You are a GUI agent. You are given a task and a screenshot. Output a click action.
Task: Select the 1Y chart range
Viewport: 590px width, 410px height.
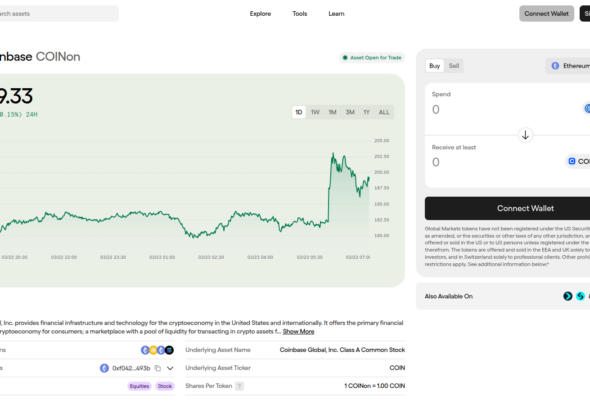(x=366, y=112)
